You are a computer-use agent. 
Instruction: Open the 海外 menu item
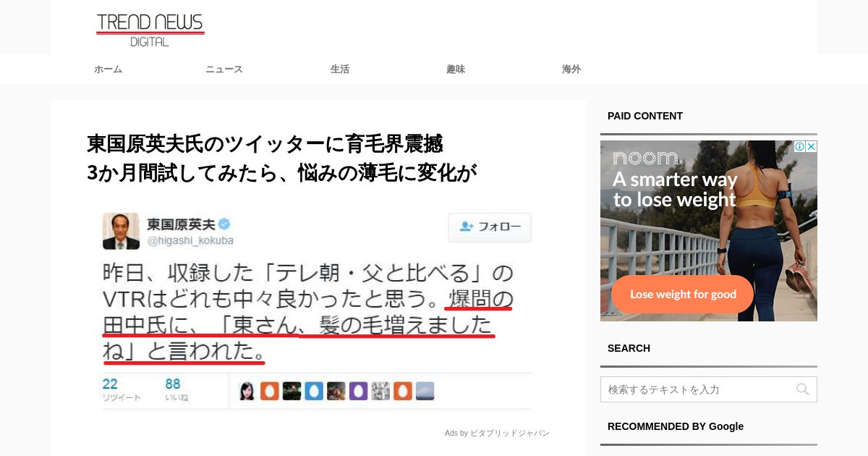(x=571, y=69)
